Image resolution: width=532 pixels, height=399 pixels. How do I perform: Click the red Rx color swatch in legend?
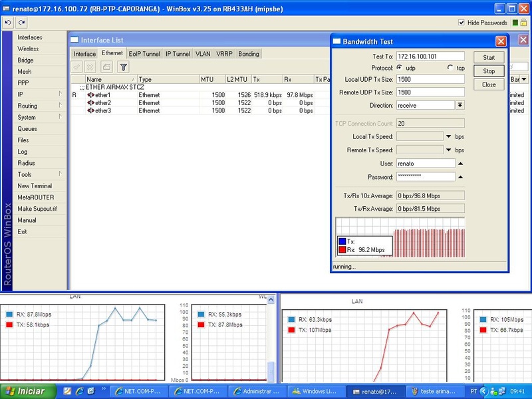coord(342,250)
